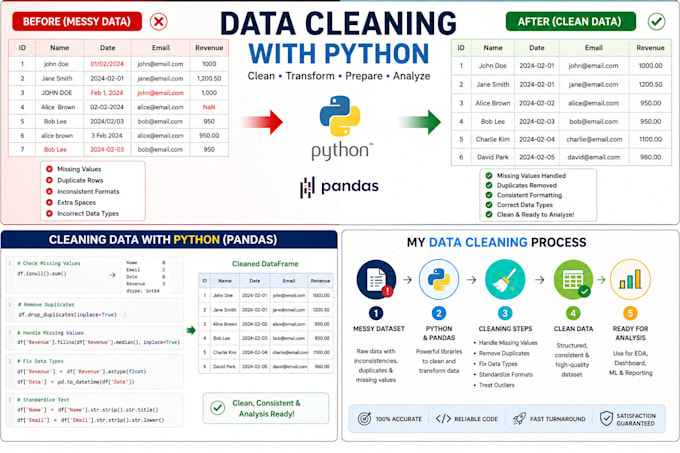Viewport: 680px width, 453px height.
Task: Click the MESSY DATASET step label
Action: (x=379, y=329)
